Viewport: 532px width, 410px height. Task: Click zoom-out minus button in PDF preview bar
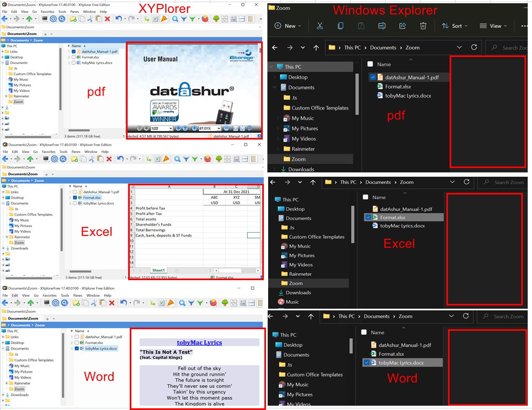pos(226,128)
